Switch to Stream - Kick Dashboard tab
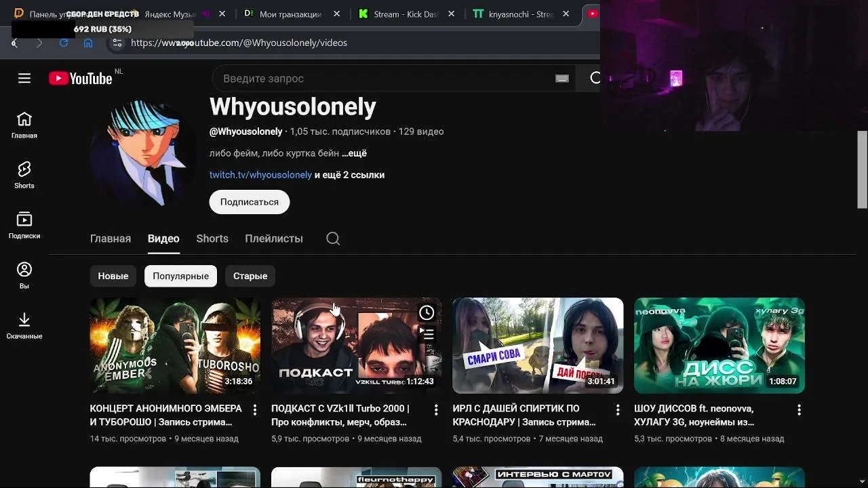This screenshot has width=868, height=488. (406, 14)
